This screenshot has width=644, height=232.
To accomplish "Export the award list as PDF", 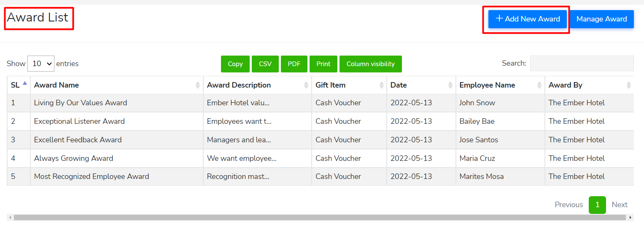I will click(294, 64).
